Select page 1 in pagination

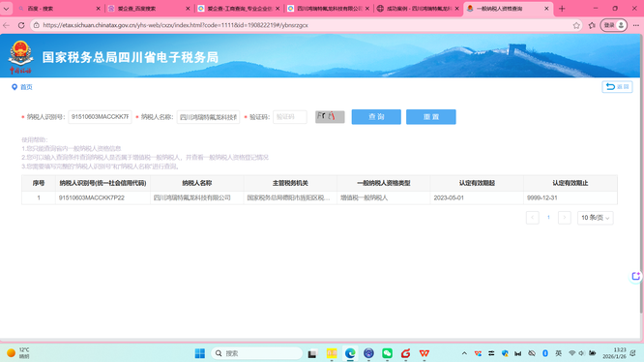coord(548,218)
